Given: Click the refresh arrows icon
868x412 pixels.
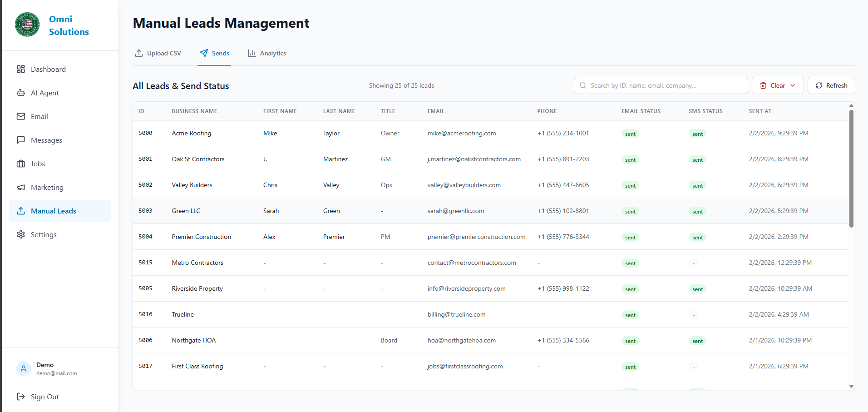Looking at the screenshot, I should 819,85.
